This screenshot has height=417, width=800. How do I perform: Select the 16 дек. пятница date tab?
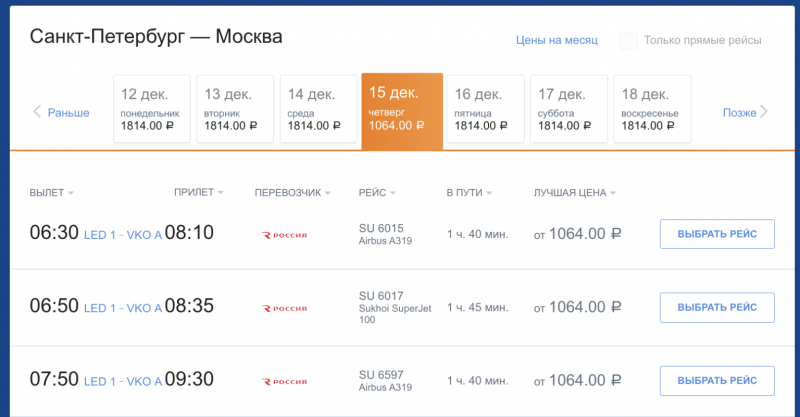point(486,109)
